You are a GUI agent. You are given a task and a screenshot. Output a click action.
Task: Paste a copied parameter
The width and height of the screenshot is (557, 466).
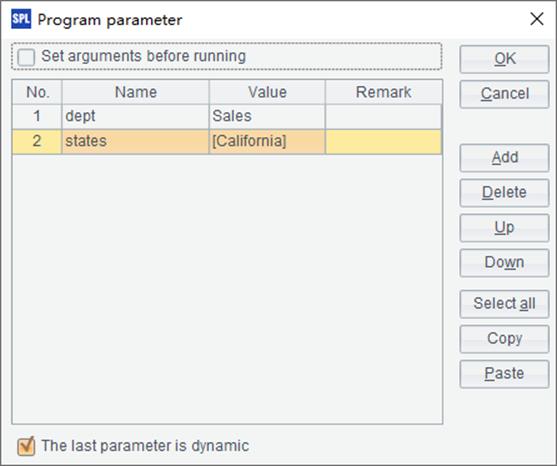click(504, 374)
